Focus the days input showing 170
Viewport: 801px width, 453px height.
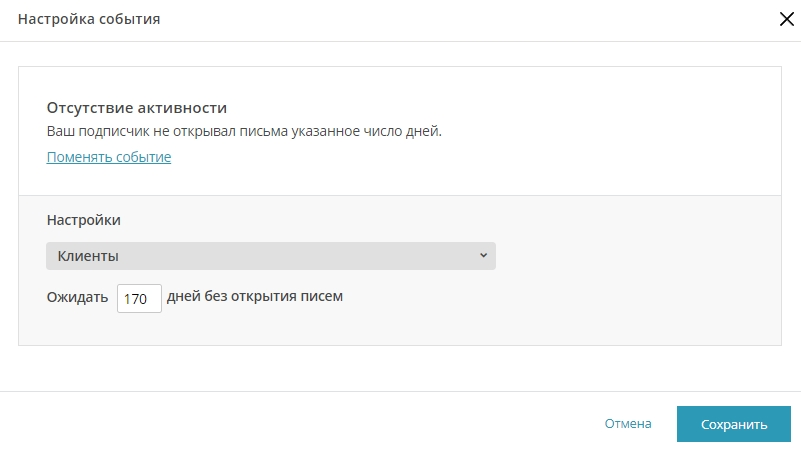pos(139,298)
